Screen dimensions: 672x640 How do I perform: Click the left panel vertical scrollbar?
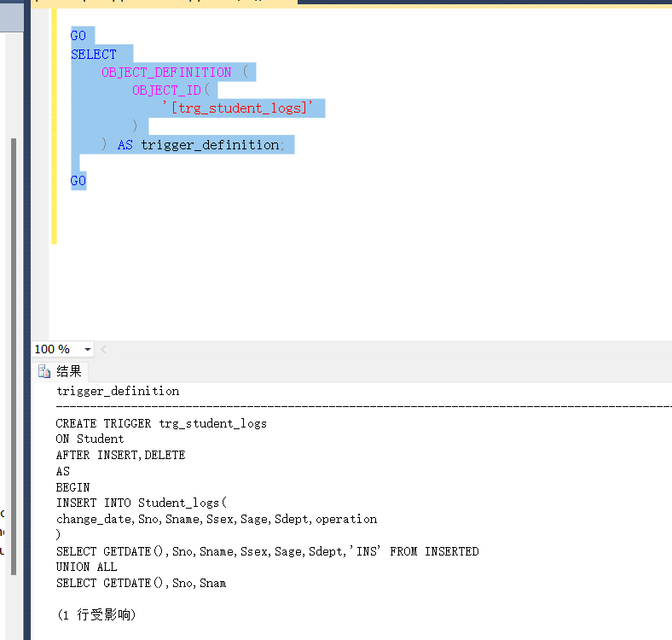pyautogui.click(x=14, y=356)
